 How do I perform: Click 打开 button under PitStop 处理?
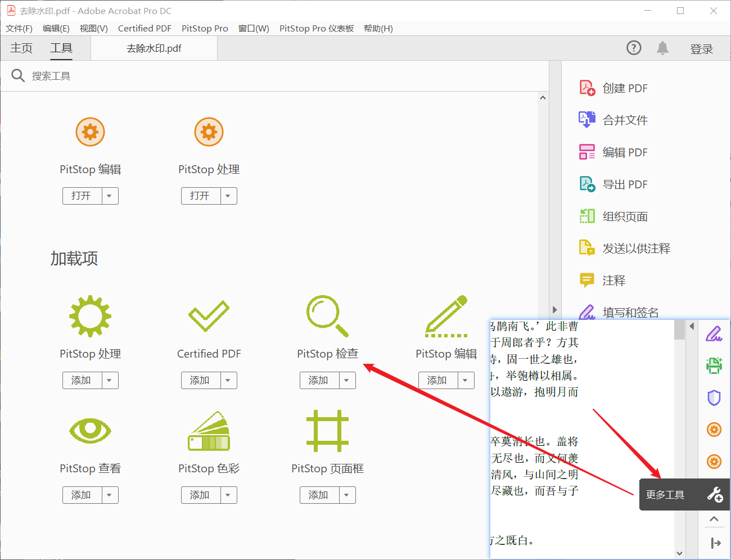pos(201,196)
